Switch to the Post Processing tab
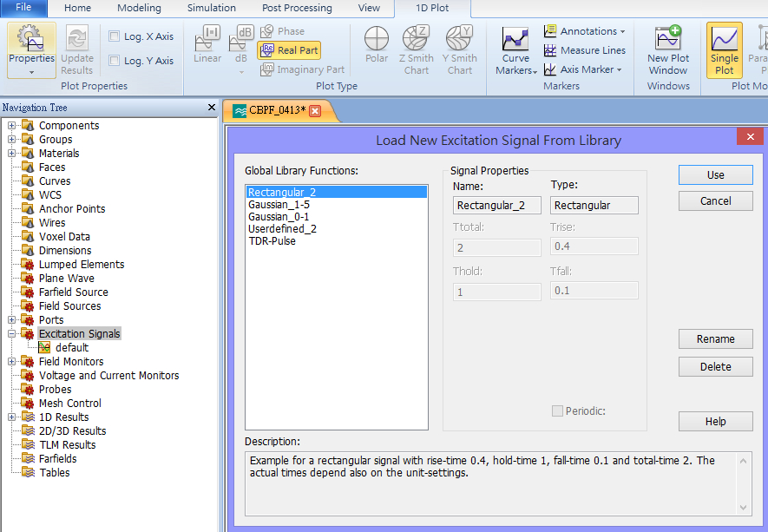Screen dimensions: 768x532 (x=297, y=8)
